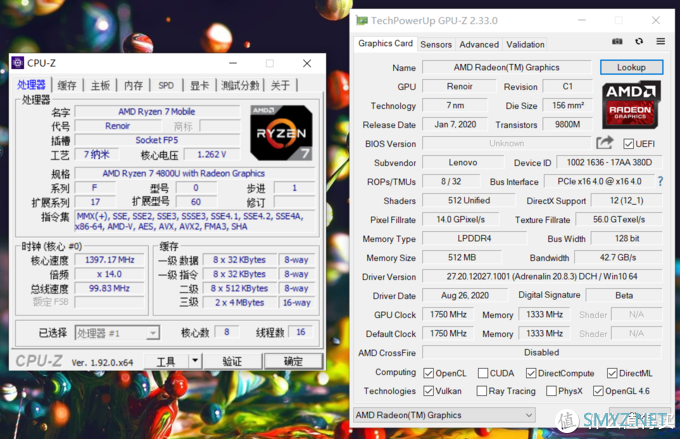Switch to the 内存 tab in CPU-Z
This screenshot has width=680, height=439.
[133, 85]
